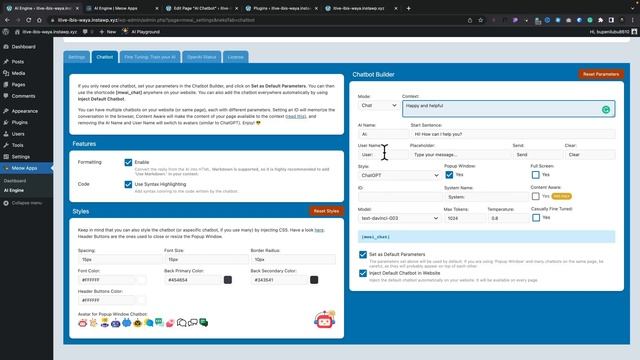Open Plugins in the sidebar
This screenshot has width=640, height=360.
[20, 122]
